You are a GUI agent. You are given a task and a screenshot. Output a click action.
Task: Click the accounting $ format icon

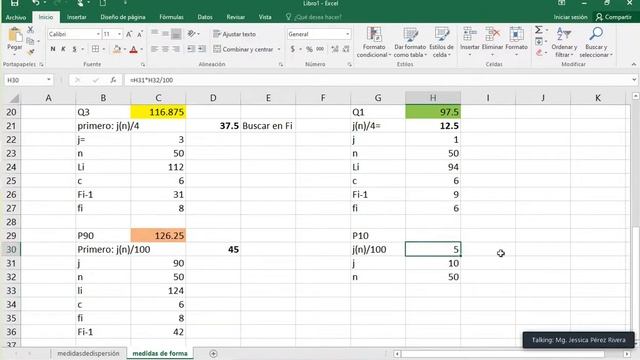(x=293, y=49)
